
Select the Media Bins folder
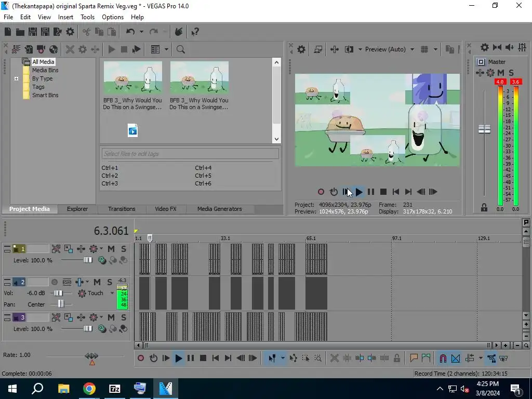click(45, 70)
